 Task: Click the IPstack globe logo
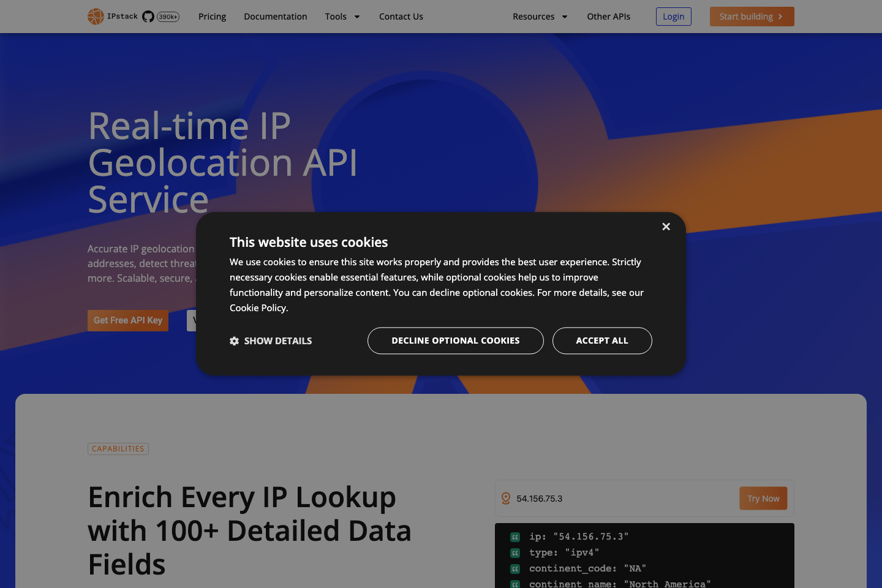point(96,17)
